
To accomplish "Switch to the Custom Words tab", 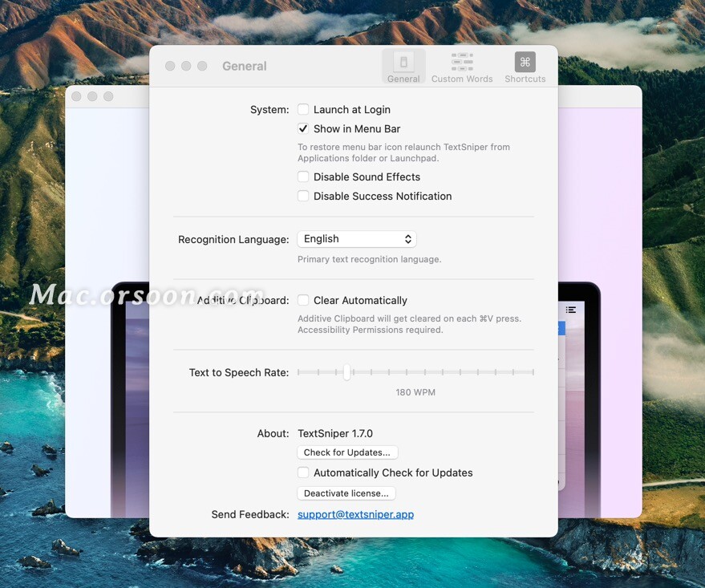I will [462, 67].
